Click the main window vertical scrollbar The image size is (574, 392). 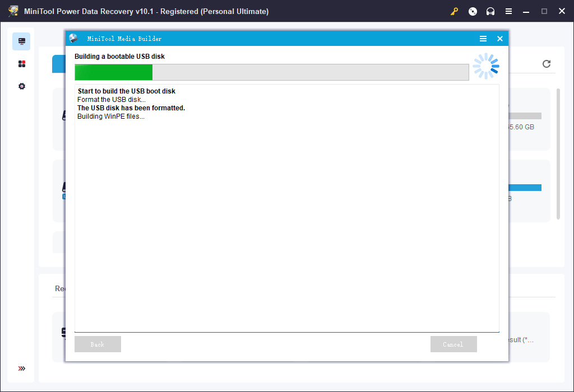tap(558, 153)
